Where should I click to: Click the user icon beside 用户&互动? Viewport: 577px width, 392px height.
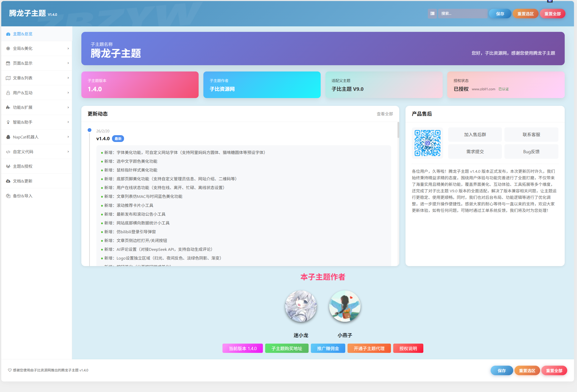pos(8,93)
